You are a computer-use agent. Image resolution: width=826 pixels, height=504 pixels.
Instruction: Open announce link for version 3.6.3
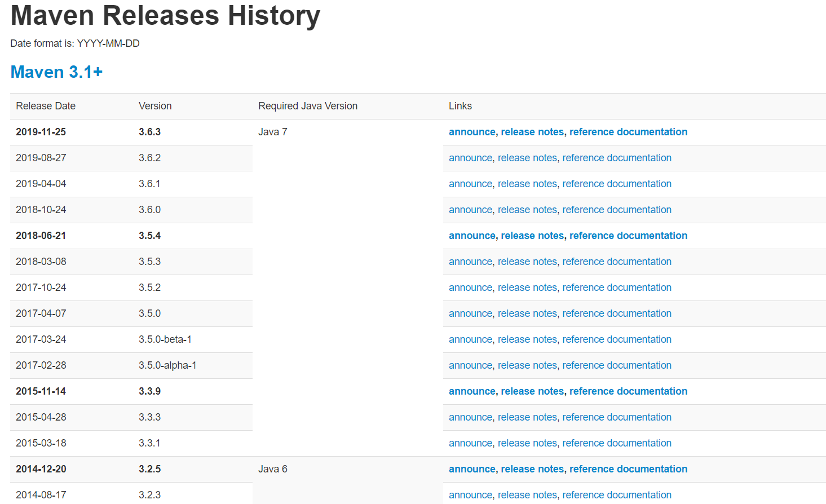pos(472,132)
